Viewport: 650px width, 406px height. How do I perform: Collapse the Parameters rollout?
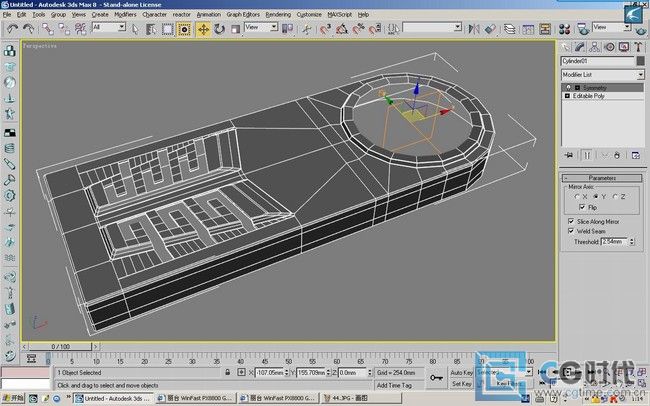[602, 178]
